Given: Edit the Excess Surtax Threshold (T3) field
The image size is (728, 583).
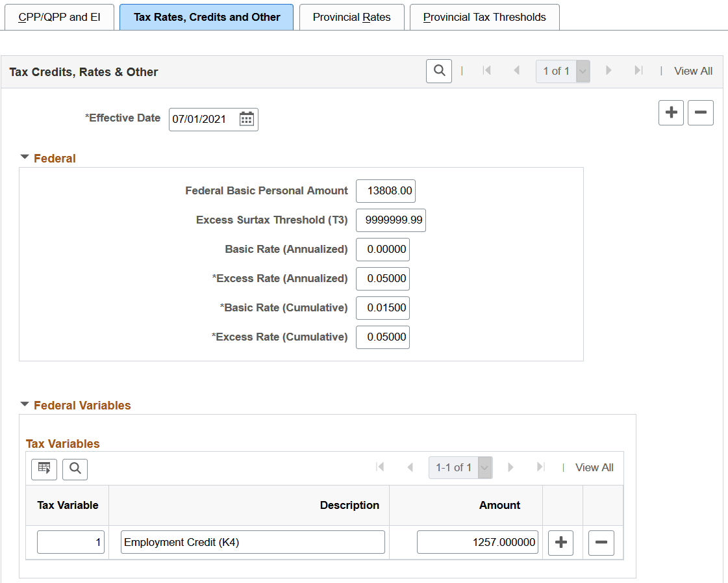Looking at the screenshot, I should [390, 220].
